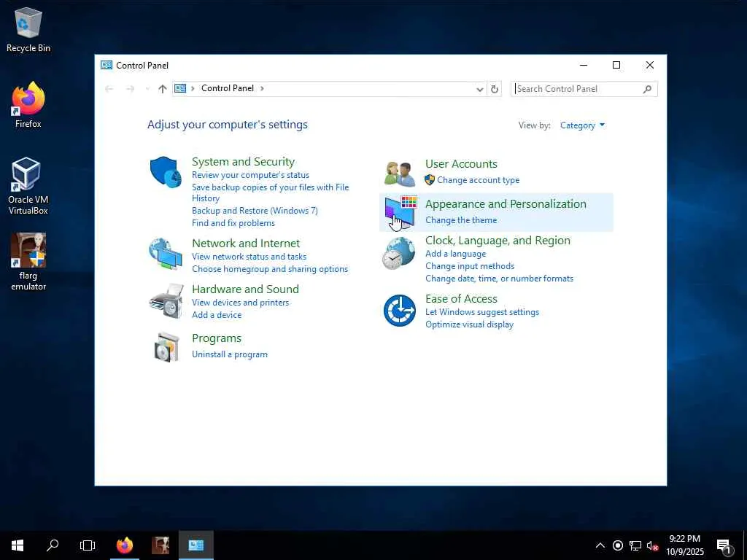Expand the chevron before Control Panel breadcrumb

pyautogui.click(x=193, y=88)
